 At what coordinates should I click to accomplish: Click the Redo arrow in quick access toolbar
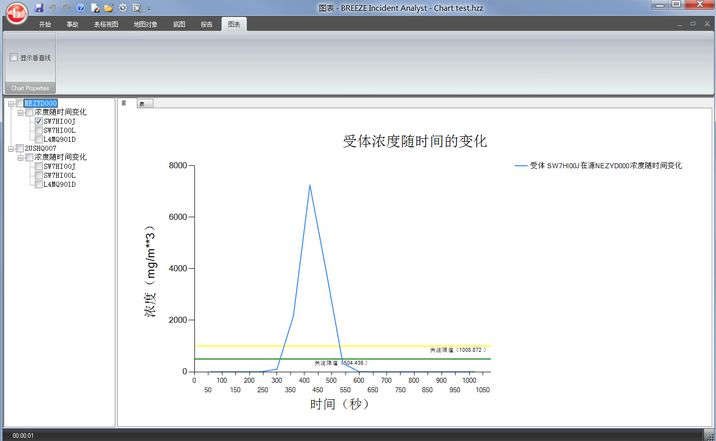pyautogui.click(x=67, y=8)
